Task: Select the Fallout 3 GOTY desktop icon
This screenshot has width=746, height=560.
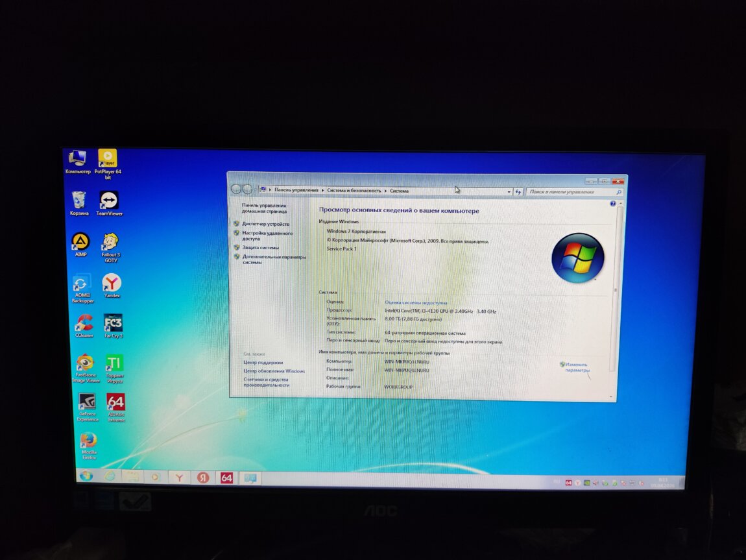Action: pyautogui.click(x=110, y=242)
